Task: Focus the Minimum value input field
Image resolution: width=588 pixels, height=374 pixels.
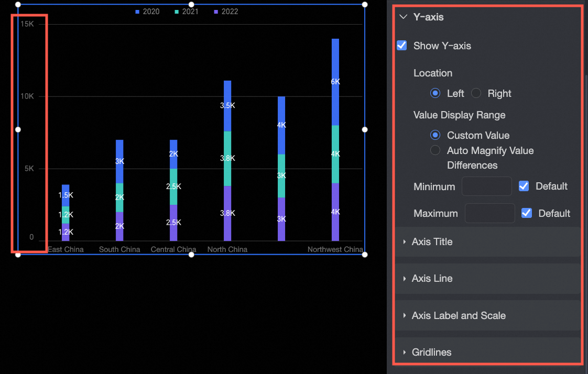Action: tap(487, 186)
